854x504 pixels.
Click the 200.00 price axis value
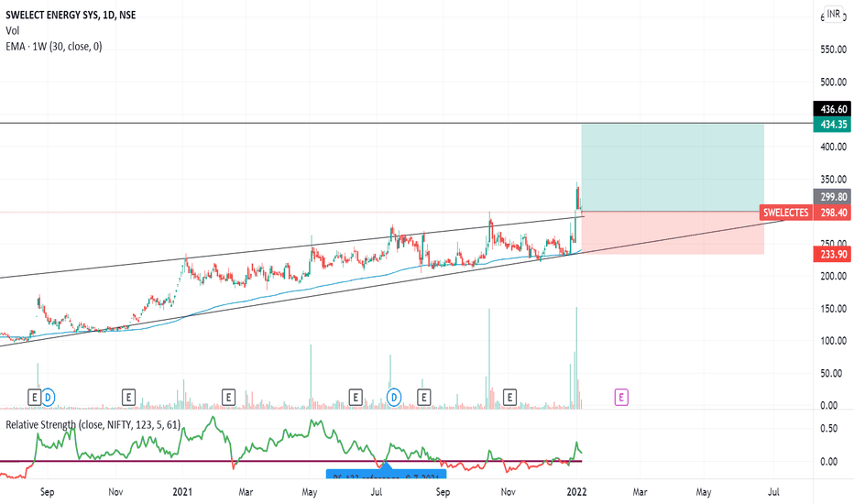tap(833, 276)
